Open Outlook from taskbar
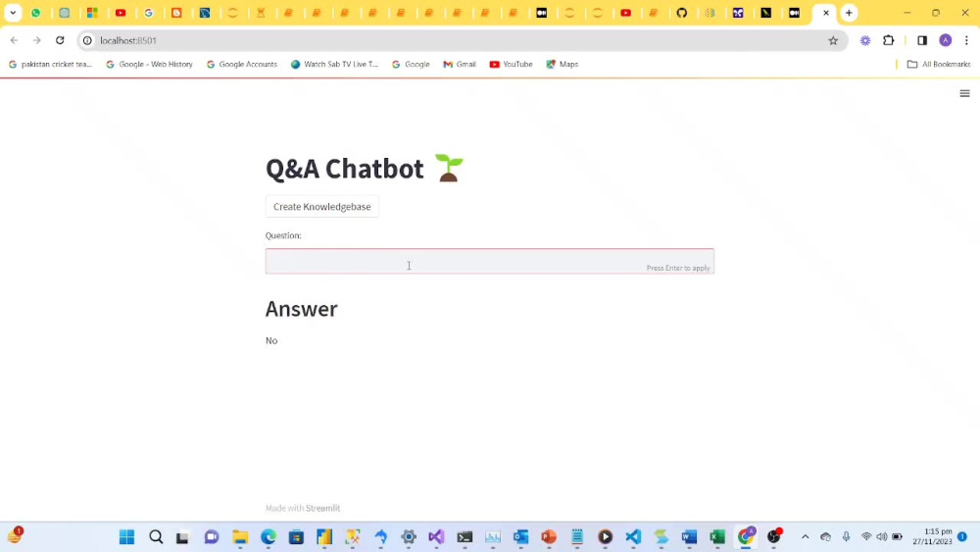 click(520, 537)
